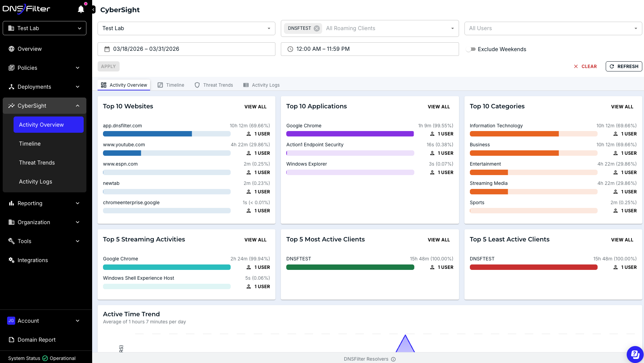
Task: Click the Integrations gear icon
Action: click(x=12, y=260)
